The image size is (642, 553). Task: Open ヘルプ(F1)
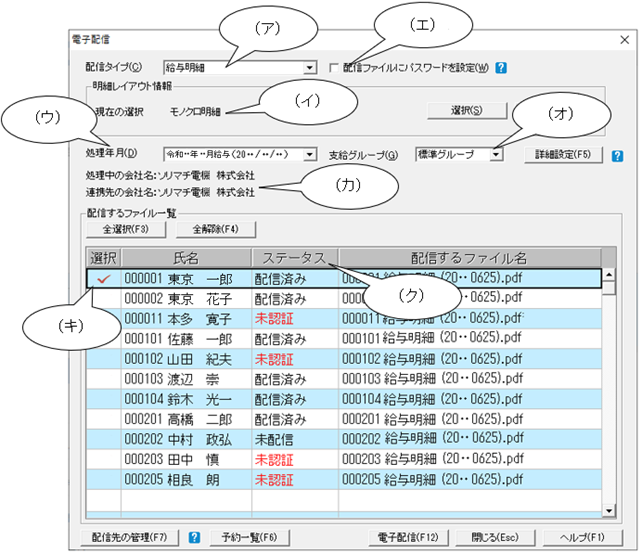tap(583, 537)
